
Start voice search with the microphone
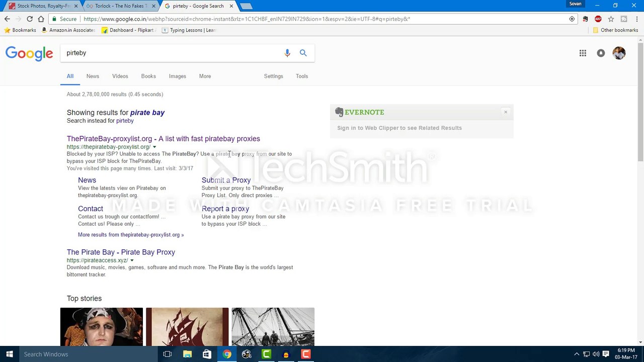click(x=287, y=53)
